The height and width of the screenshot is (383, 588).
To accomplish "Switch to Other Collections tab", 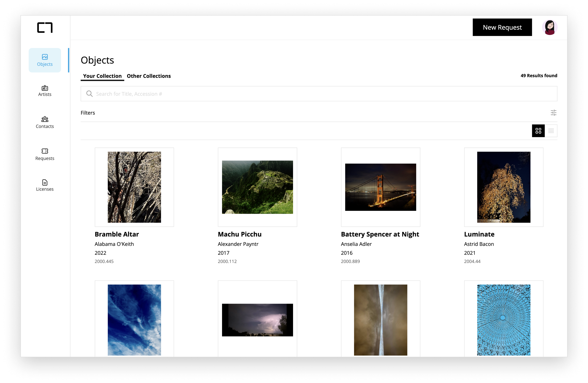I will click(x=149, y=76).
